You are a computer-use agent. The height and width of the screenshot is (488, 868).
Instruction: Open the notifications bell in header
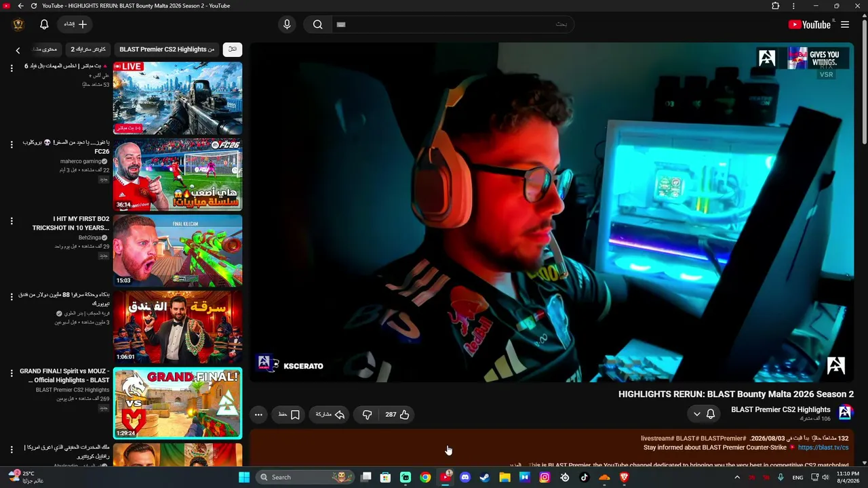tap(44, 24)
